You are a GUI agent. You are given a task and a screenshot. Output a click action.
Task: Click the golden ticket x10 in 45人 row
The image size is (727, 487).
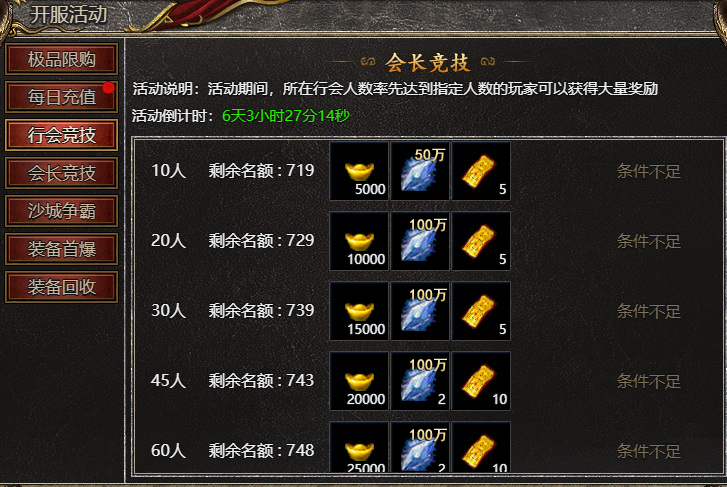481,381
